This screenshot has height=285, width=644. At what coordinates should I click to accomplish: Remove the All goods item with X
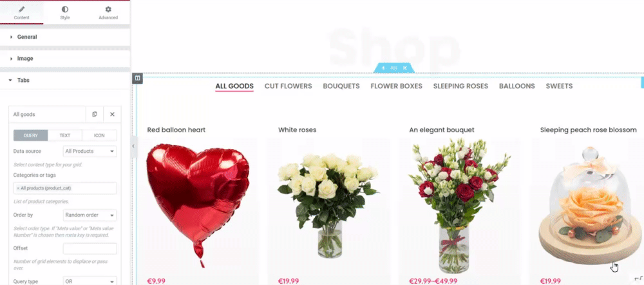pyautogui.click(x=112, y=114)
